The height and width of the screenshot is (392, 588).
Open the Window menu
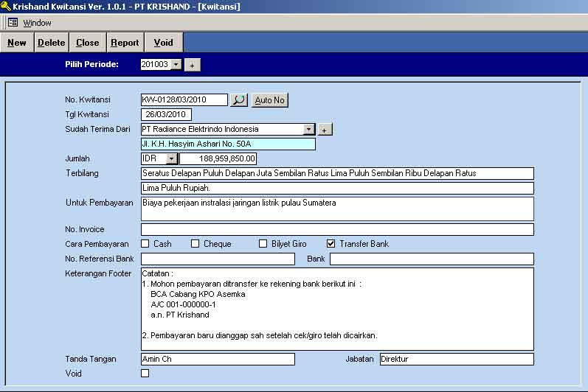pos(37,23)
